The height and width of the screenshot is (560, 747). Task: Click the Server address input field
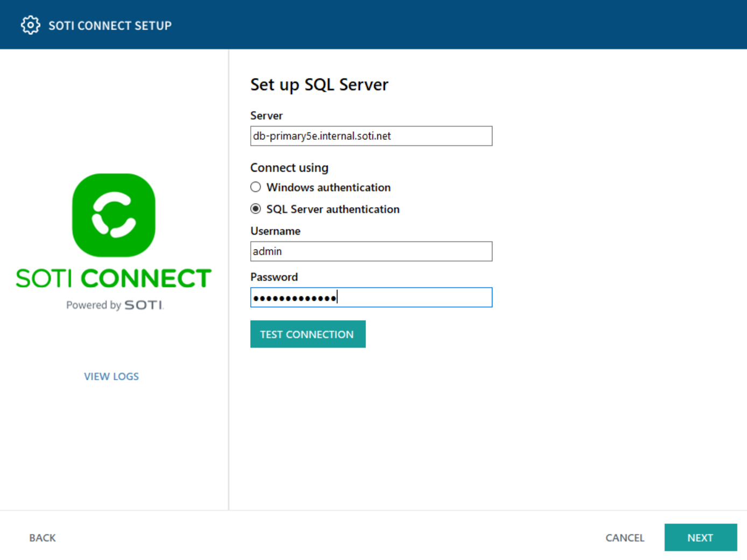(371, 136)
